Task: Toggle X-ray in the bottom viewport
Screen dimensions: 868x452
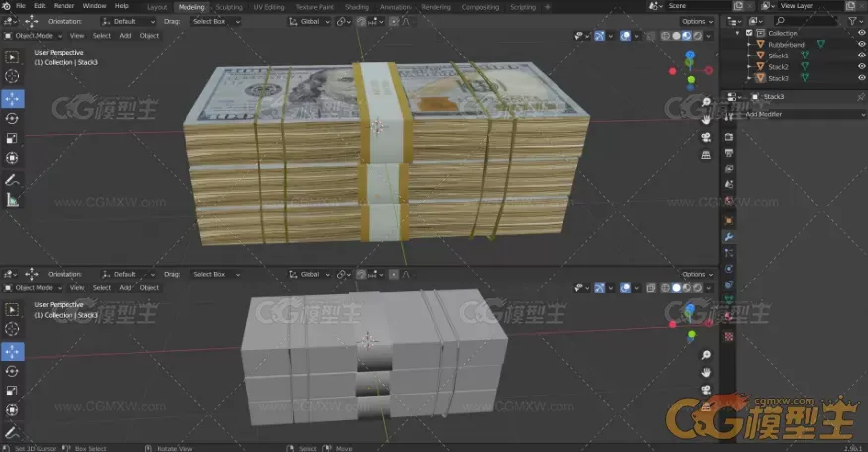Action: coord(651,288)
